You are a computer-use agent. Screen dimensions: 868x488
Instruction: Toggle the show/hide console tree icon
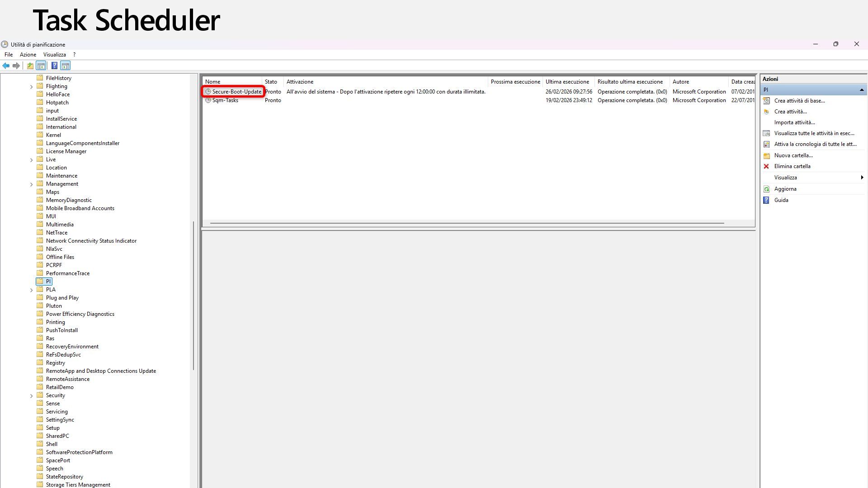click(x=41, y=66)
